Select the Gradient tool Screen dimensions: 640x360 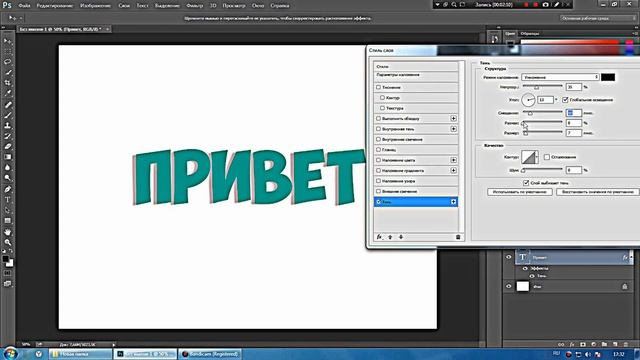(x=7, y=157)
